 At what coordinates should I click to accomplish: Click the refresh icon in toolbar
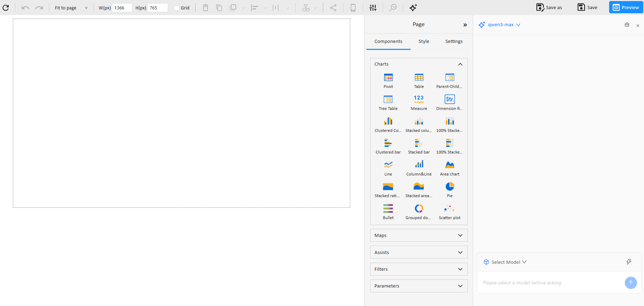pos(6,8)
